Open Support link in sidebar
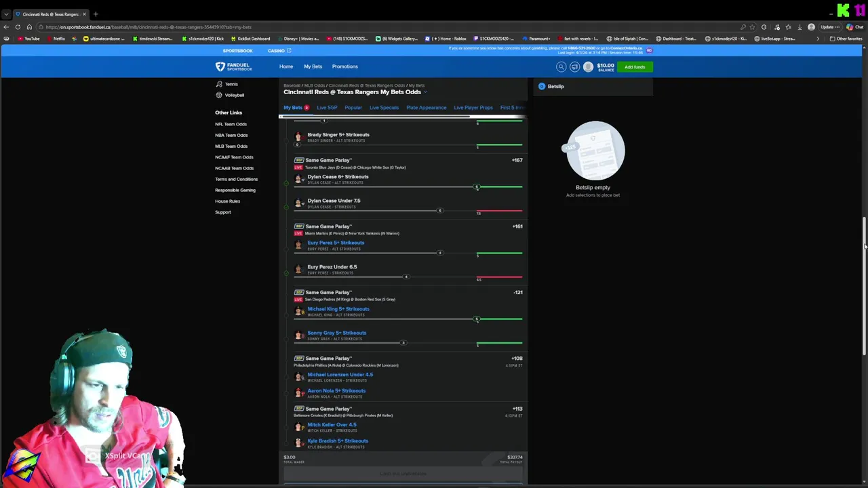Image resolution: width=868 pixels, height=488 pixels. tap(222, 212)
